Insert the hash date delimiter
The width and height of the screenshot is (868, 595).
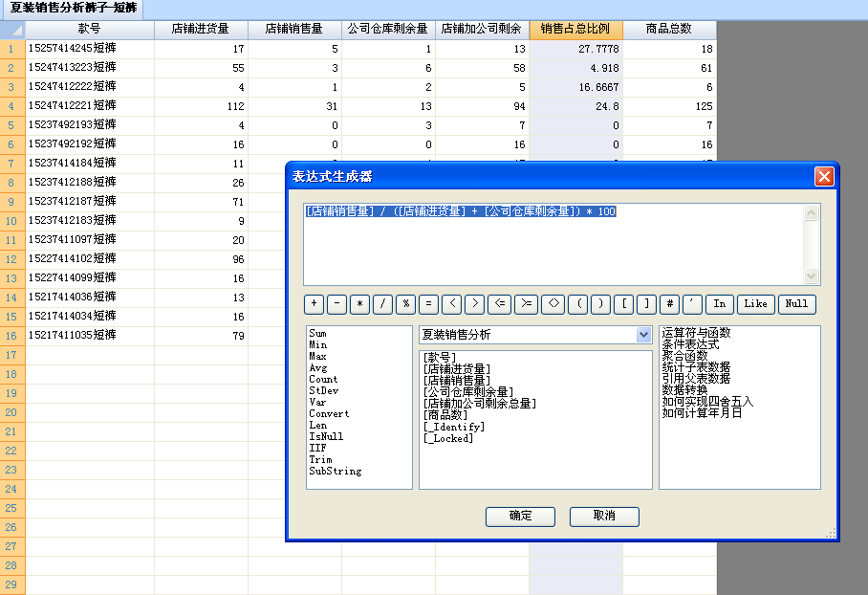[670, 303]
